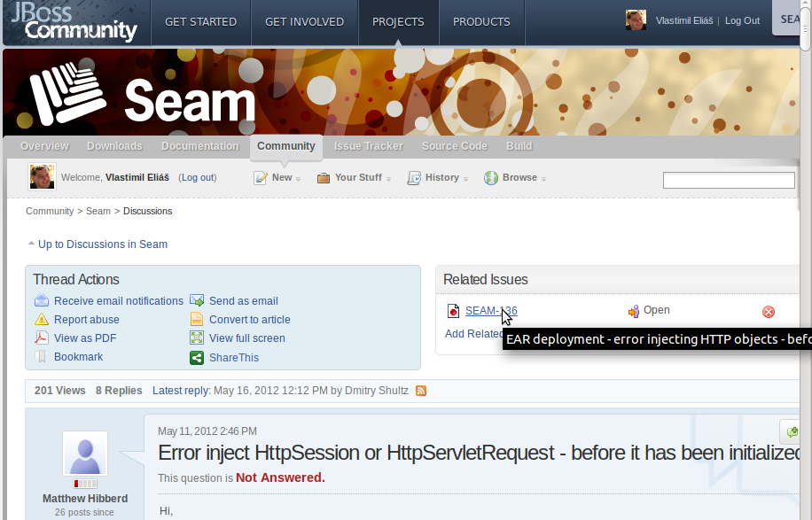Click the green reply icon on post

click(x=792, y=431)
